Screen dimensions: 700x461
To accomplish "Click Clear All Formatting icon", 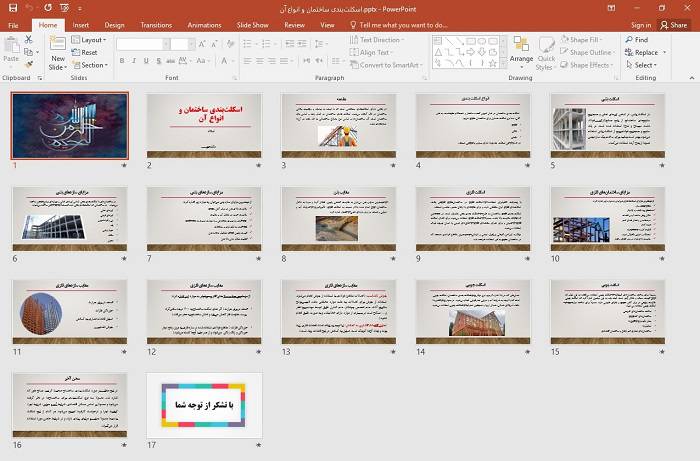I will pos(230,44).
